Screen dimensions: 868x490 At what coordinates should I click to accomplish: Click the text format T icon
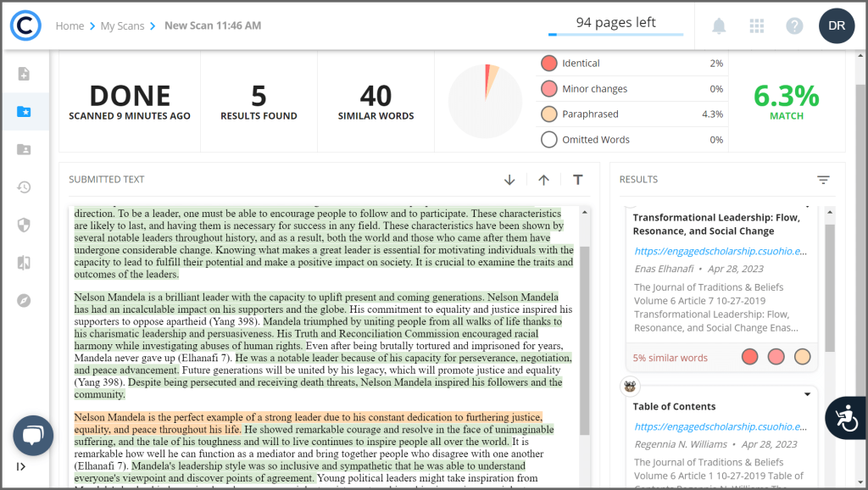577,180
